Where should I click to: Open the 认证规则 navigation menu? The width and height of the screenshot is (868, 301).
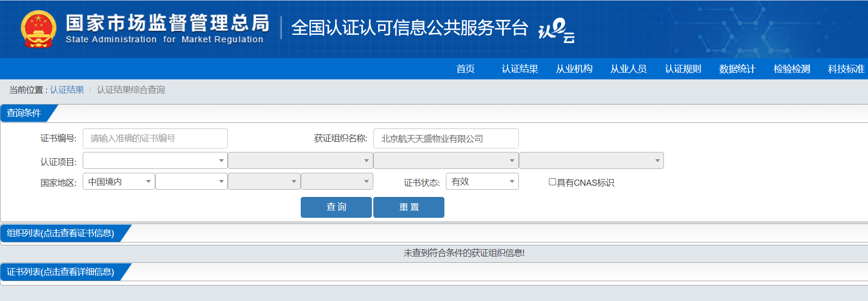[x=683, y=69]
